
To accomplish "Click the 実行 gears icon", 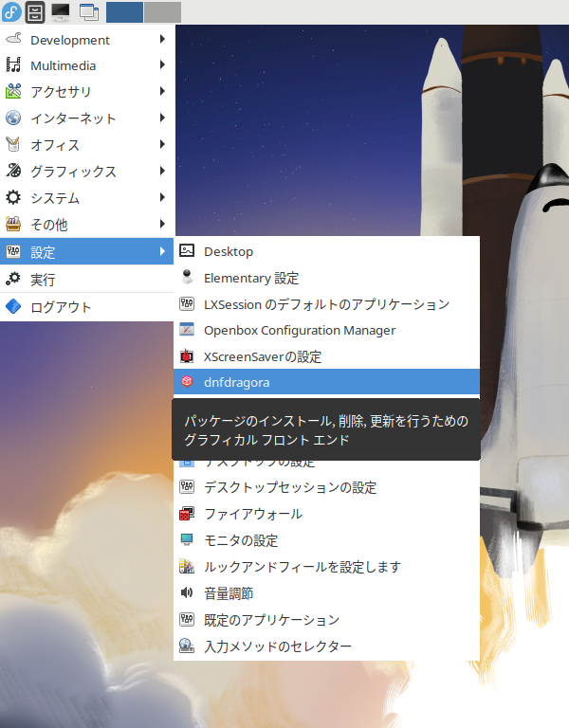I will pyautogui.click(x=13, y=279).
